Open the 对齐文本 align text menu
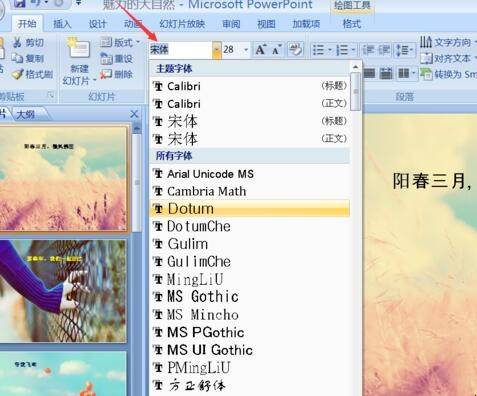477x396 pixels. click(x=448, y=59)
